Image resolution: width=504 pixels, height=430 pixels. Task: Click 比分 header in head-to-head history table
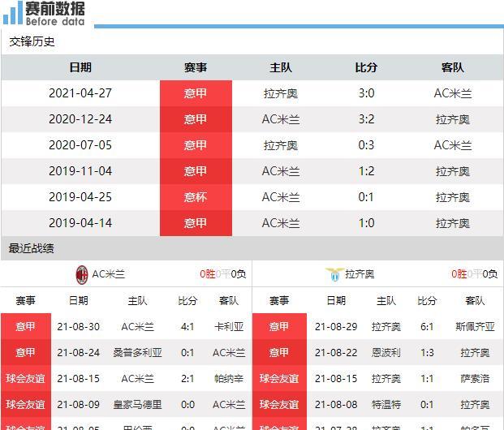(366, 67)
